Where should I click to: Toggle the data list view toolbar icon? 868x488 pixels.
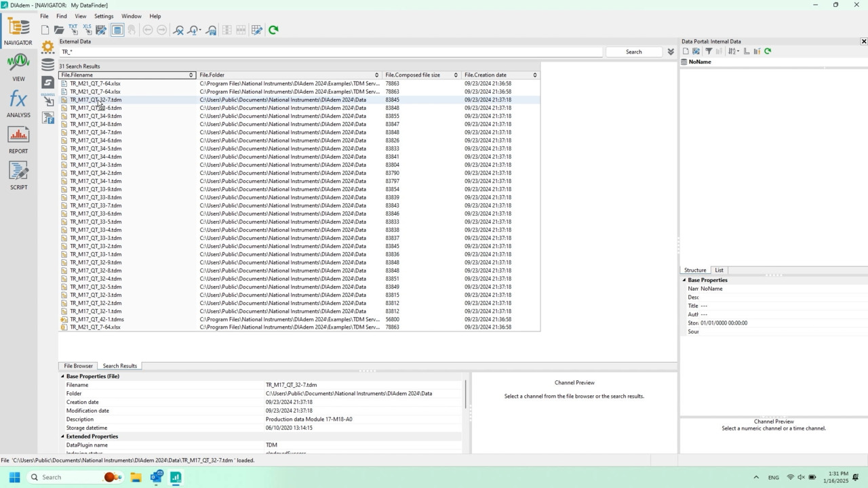click(117, 30)
